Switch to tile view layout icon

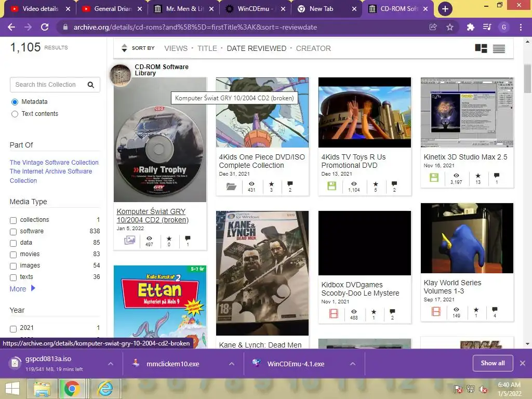point(481,48)
